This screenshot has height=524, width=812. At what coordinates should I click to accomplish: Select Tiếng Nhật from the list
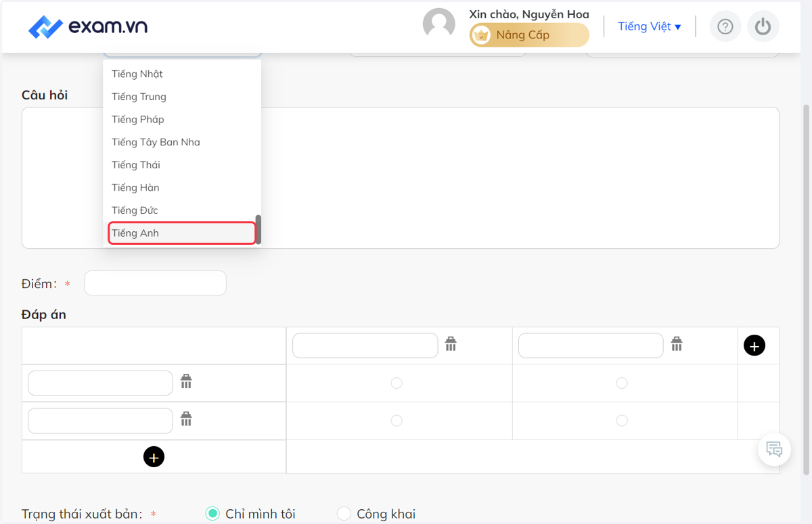[181, 74]
